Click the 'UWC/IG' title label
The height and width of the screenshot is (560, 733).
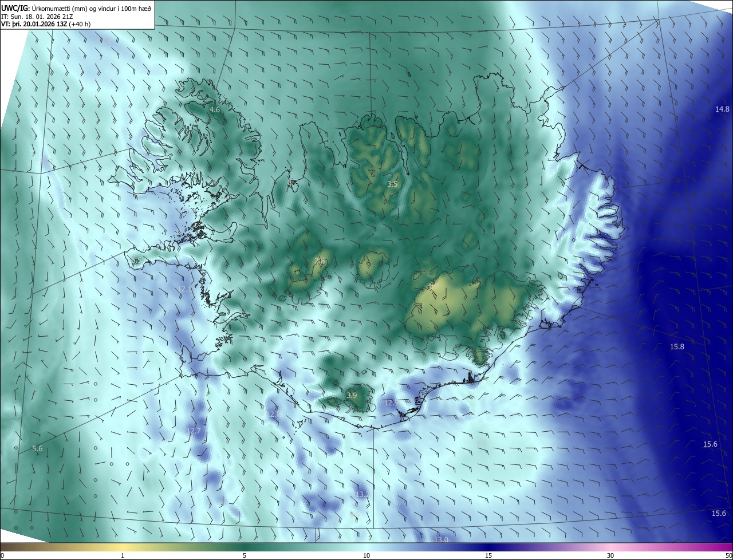point(15,8)
